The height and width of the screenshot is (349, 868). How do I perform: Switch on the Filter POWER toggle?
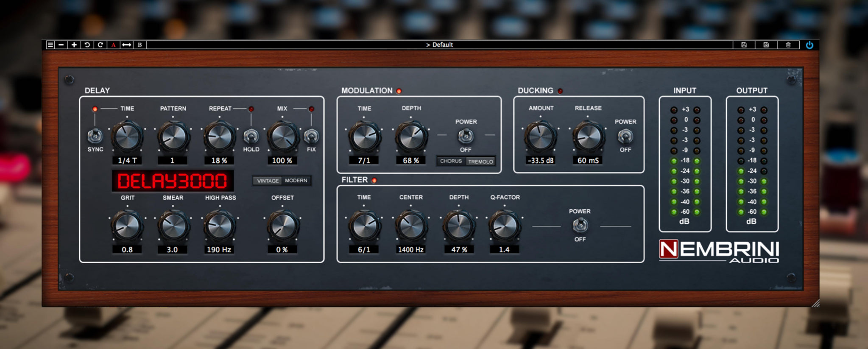[x=580, y=225]
